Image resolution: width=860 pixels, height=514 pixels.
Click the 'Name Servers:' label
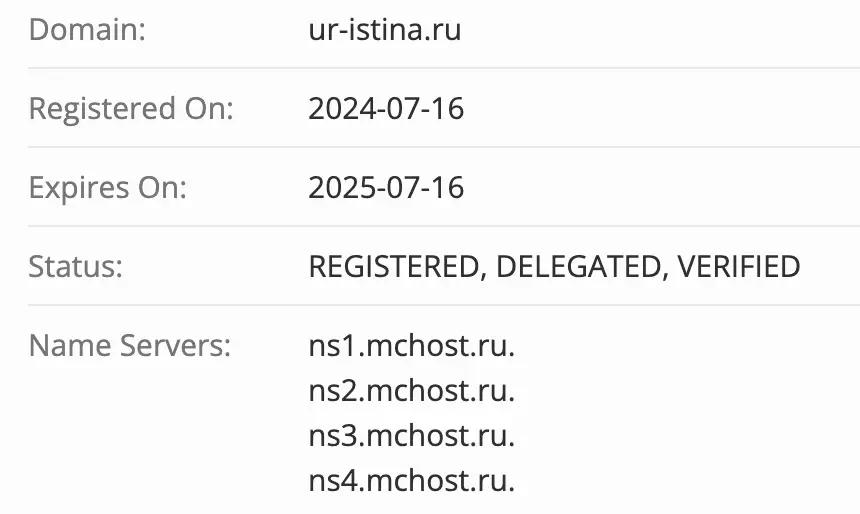pyautogui.click(x=129, y=346)
